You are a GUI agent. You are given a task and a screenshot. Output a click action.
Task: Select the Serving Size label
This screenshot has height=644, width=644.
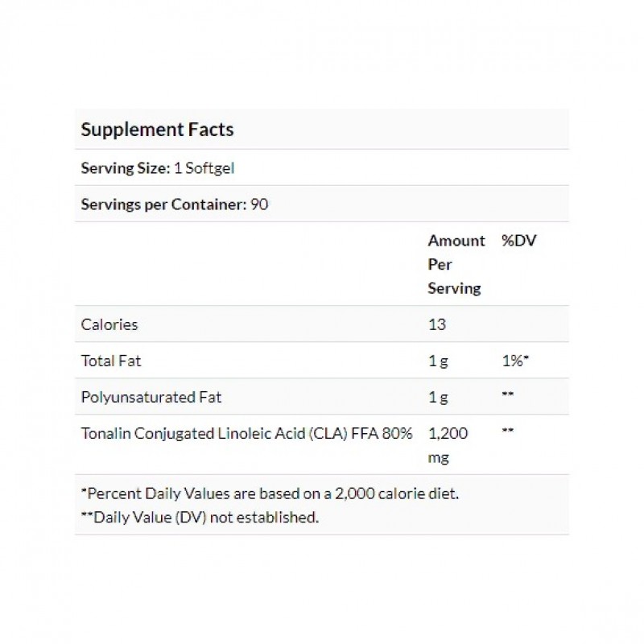click(126, 168)
